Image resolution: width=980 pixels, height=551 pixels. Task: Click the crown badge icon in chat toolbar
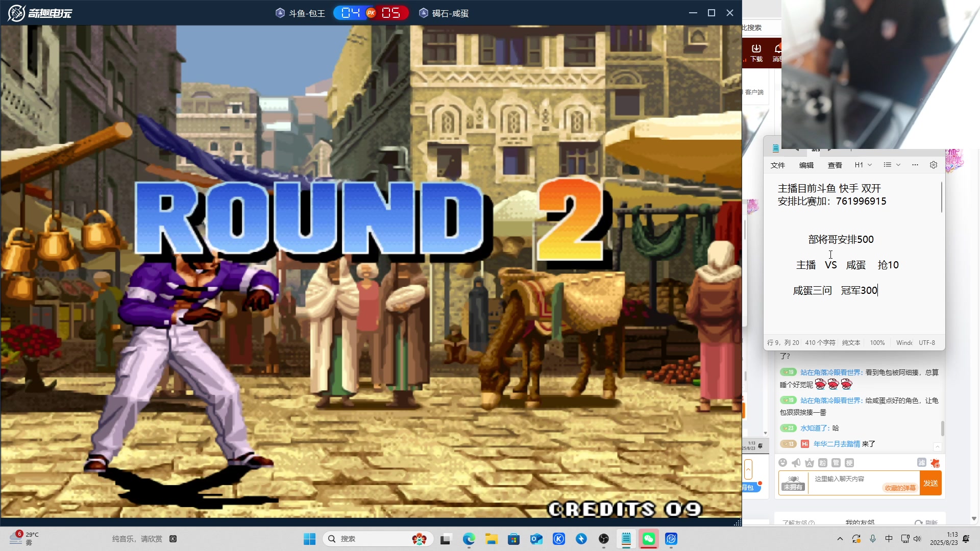pyautogui.click(x=810, y=463)
